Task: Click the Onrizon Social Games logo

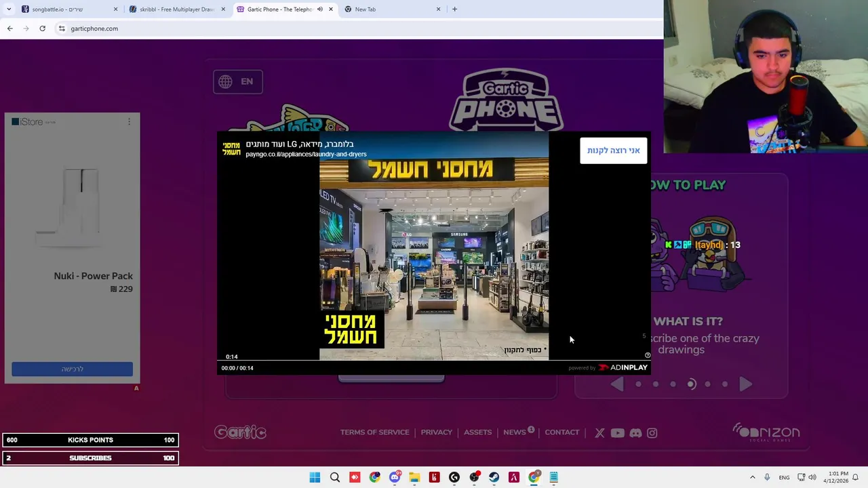Action: (766, 432)
